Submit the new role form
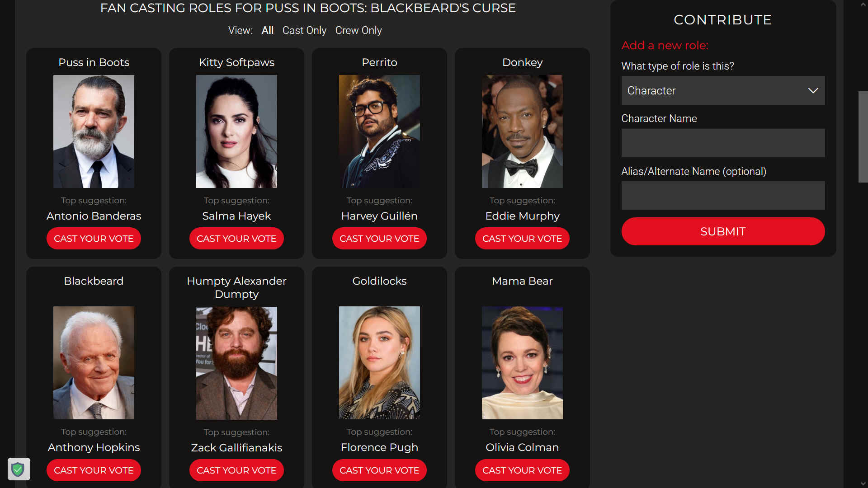 [723, 231]
